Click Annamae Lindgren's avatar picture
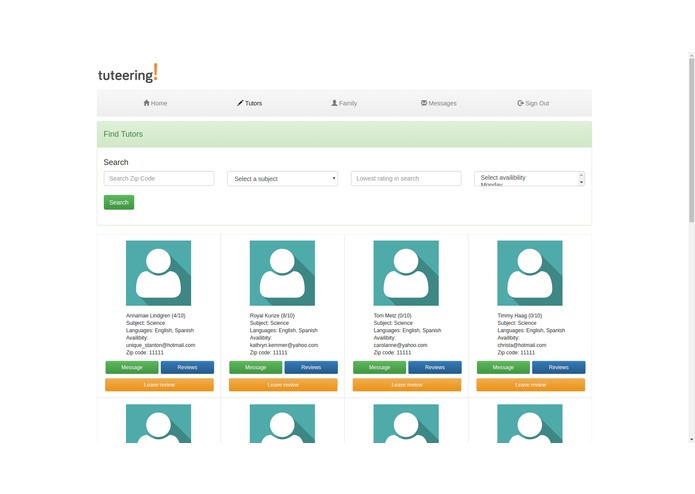This screenshot has width=695, height=494. pos(158,273)
